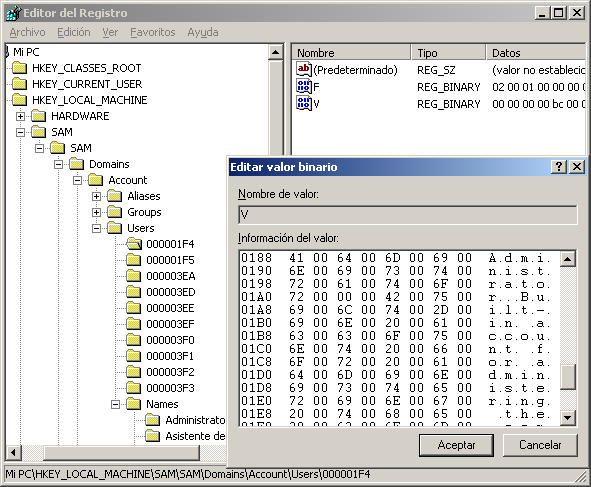This screenshot has width=591, height=487.
Task: Click the hex data scroll up arrow
Action: click(x=568, y=259)
